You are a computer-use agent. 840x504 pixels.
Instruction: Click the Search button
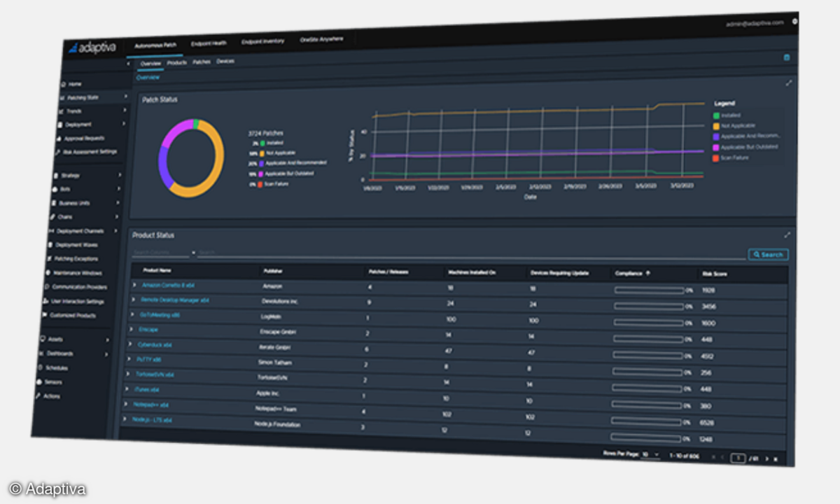(769, 255)
